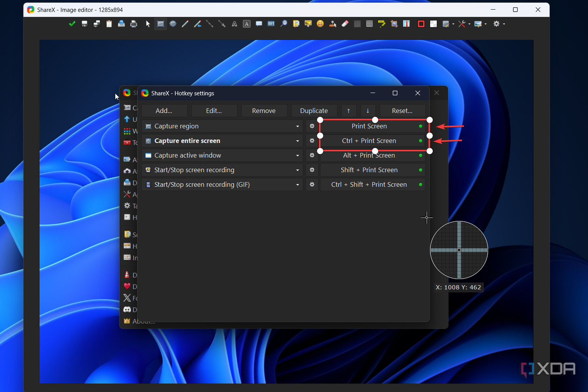Expand the Capture active window dropdown

pos(297,156)
